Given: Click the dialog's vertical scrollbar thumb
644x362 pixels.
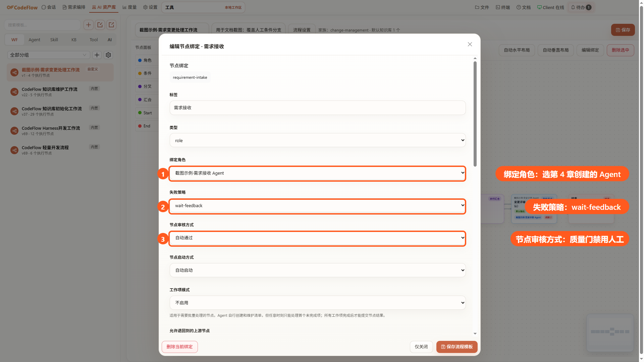Looking at the screenshot, I should [x=475, y=114].
